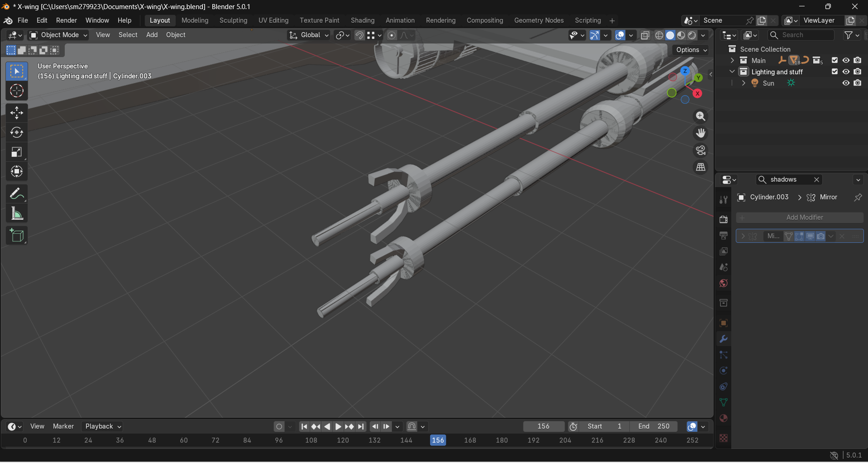Open the Render menu
This screenshot has height=463, width=868.
coord(67,20)
